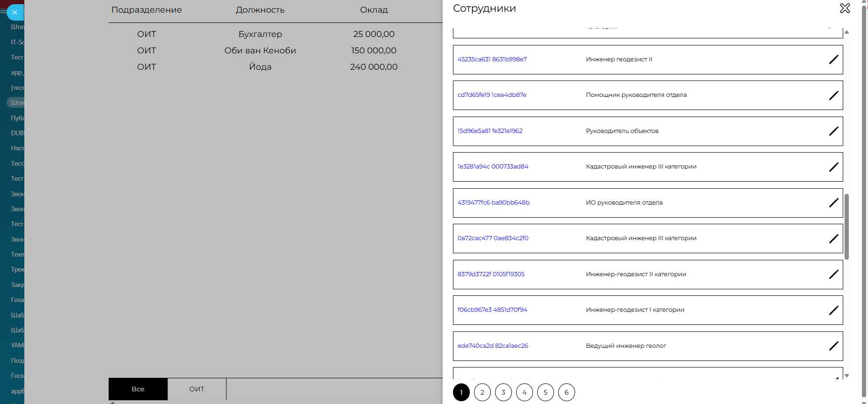This screenshot has height=404, width=868.
Task: Edit the ИО руководителя отдела entry
Action: point(833,203)
